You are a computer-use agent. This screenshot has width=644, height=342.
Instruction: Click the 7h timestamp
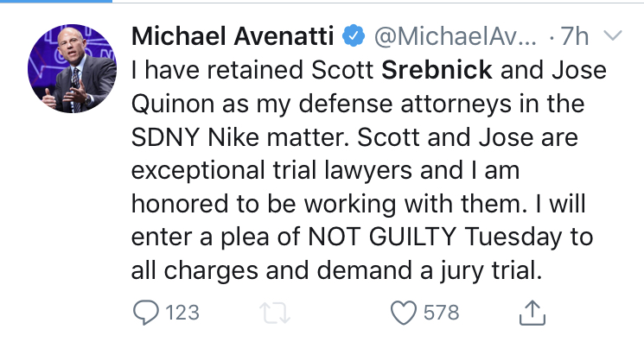pos(575,35)
